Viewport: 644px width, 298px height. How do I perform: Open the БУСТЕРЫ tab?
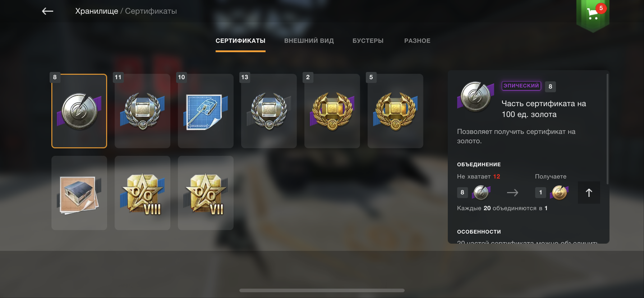tap(368, 41)
